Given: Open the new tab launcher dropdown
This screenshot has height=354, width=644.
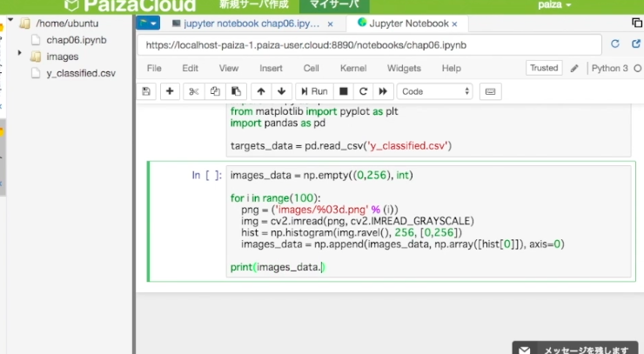Looking at the screenshot, I should (148, 23).
